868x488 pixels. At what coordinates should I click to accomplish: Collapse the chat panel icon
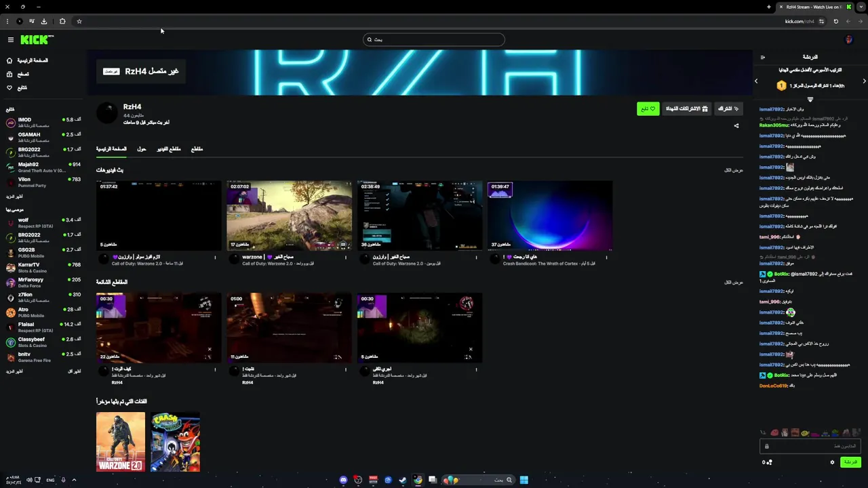coord(763,57)
